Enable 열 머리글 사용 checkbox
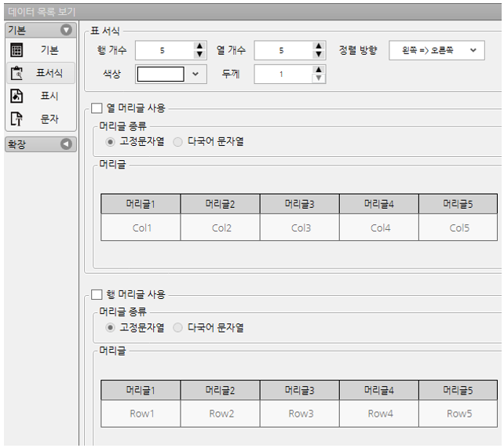The height and width of the screenshot is (448, 504). coord(97,108)
